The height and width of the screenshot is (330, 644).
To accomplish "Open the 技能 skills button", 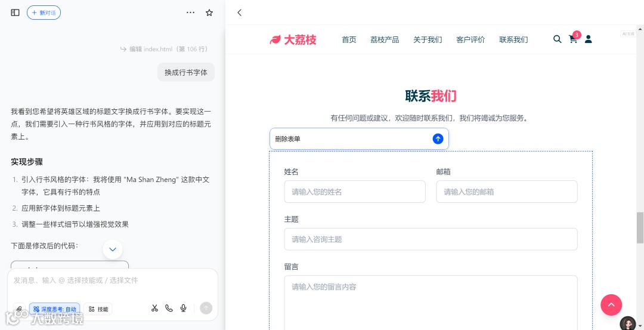I will [x=98, y=309].
